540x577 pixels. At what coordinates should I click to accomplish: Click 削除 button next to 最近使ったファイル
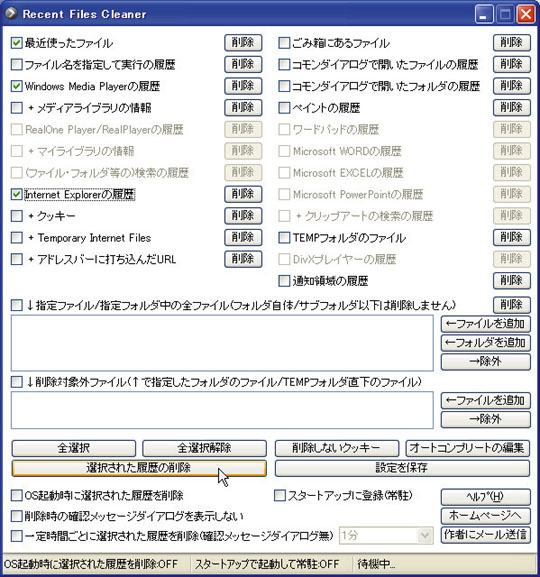(x=243, y=43)
